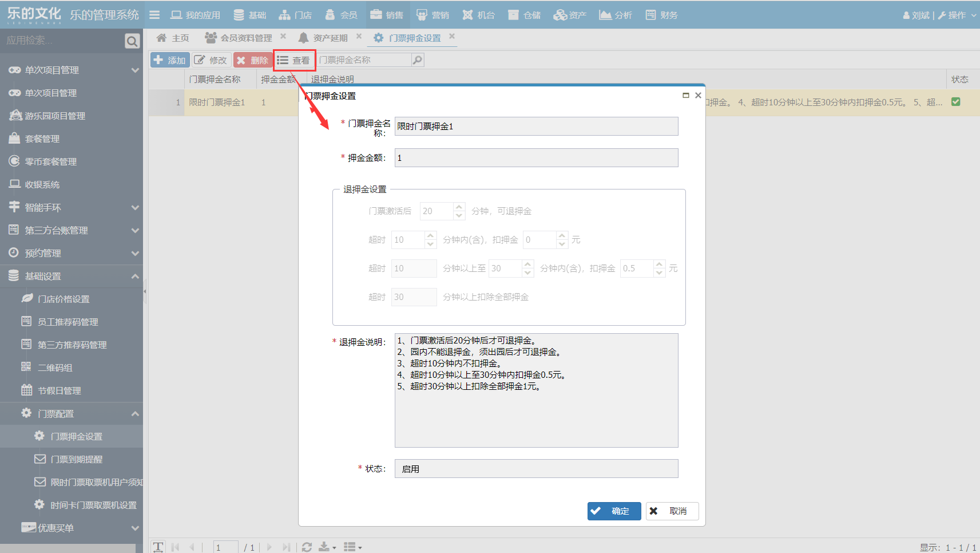980x553 pixels.
Task: Open 第三方推荐码管理 sidebar item
Action: (72, 345)
